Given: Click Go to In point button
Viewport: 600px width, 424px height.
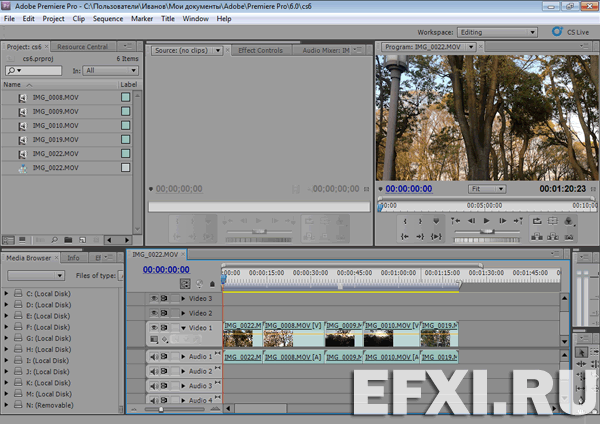Looking at the screenshot, I should coord(404,237).
